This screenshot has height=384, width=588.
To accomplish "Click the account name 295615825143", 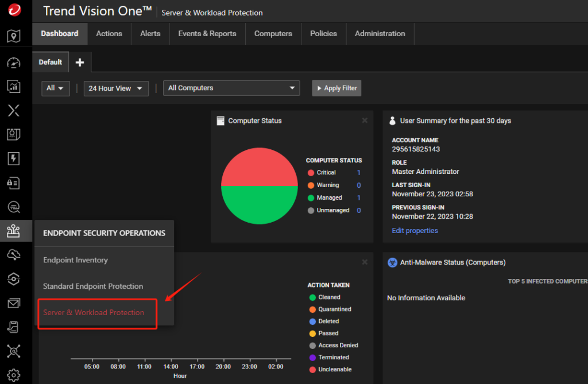I will tap(416, 149).
